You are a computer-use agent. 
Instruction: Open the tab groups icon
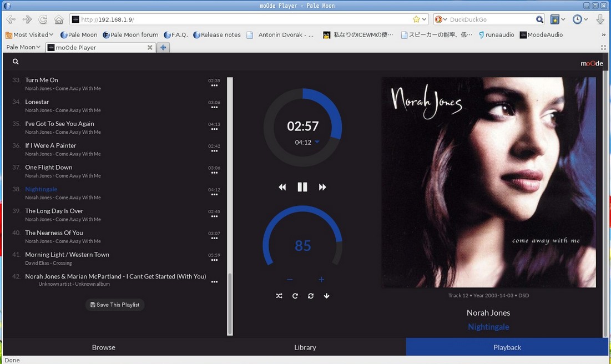coord(604,47)
